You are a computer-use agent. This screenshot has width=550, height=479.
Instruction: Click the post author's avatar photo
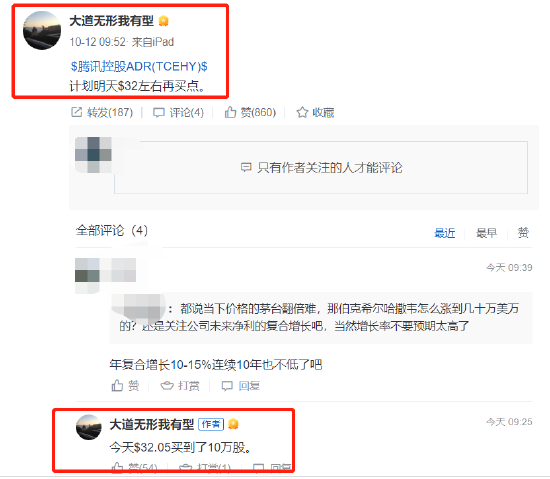tap(42, 31)
